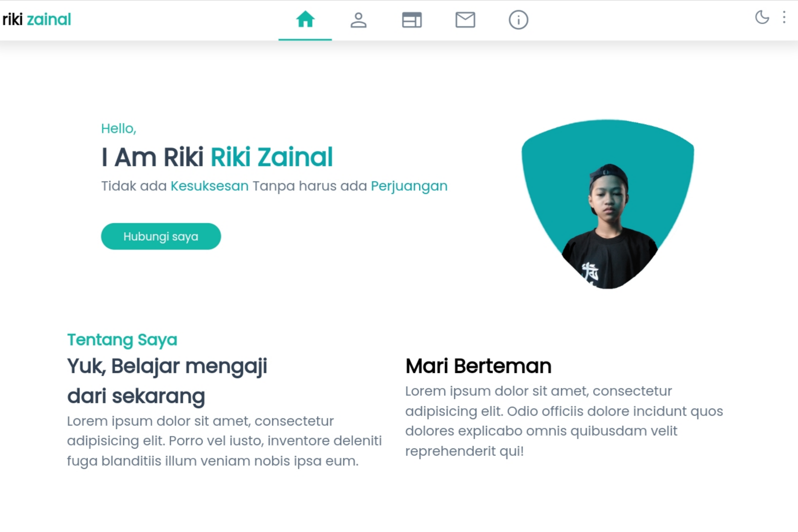View site info using the info icon
The height and width of the screenshot is (532, 798).
tap(518, 20)
